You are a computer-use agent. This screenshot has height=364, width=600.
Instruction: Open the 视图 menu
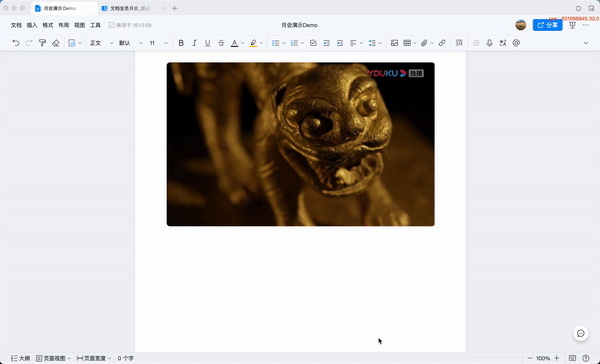(x=80, y=25)
